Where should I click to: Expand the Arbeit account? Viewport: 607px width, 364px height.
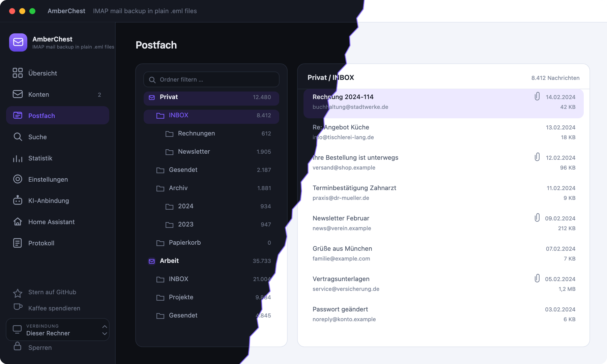[x=211, y=261]
